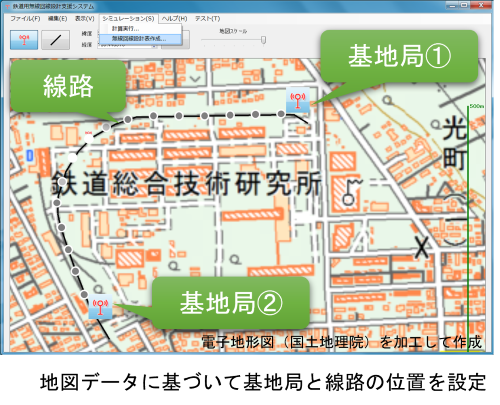Click the white track point nearest the small red marker

tap(88, 138)
